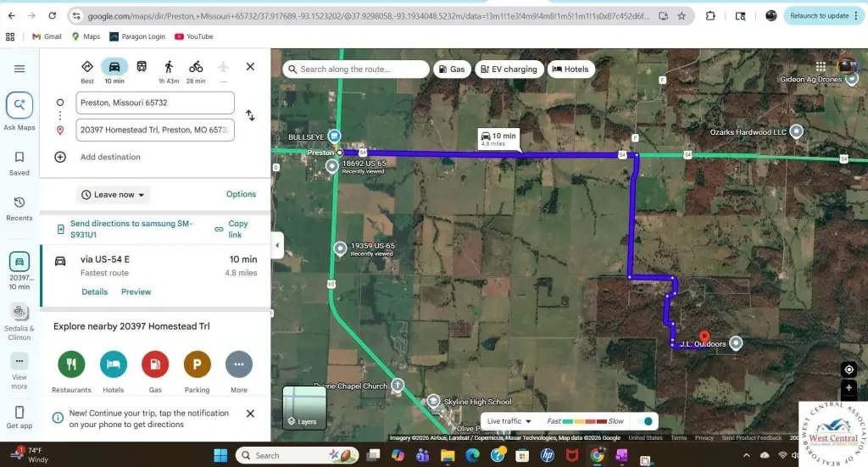Open the Google Maps hamburger menu
The image size is (868, 467).
tap(19, 69)
